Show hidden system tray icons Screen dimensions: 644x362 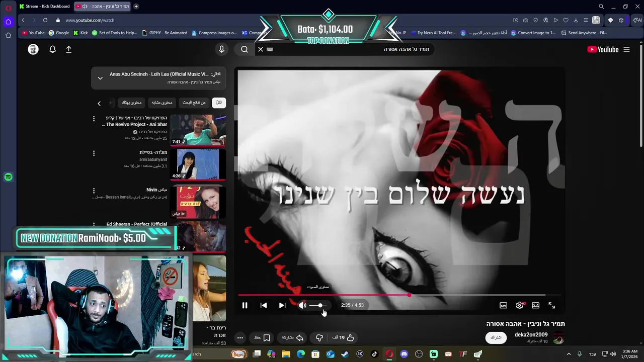(x=569, y=354)
